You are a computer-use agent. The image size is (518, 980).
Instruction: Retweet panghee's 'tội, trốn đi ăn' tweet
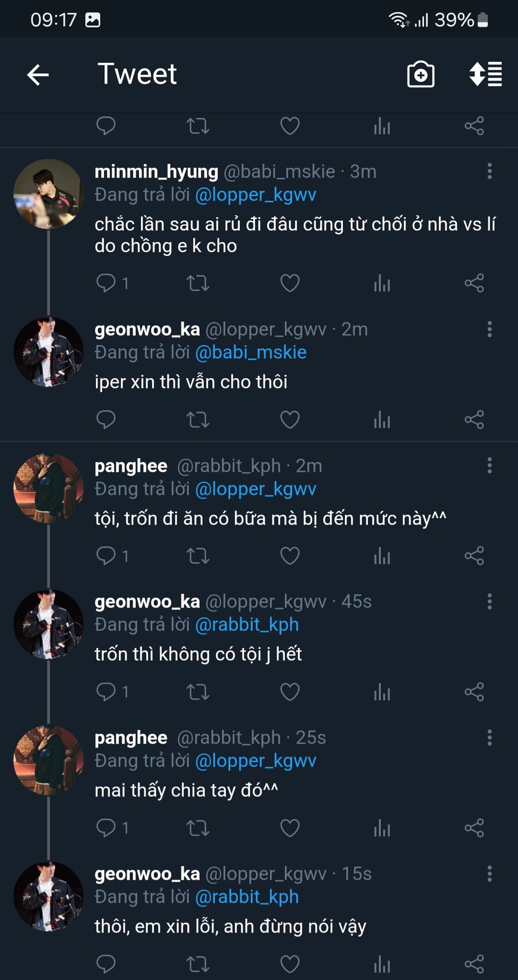pyautogui.click(x=198, y=555)
